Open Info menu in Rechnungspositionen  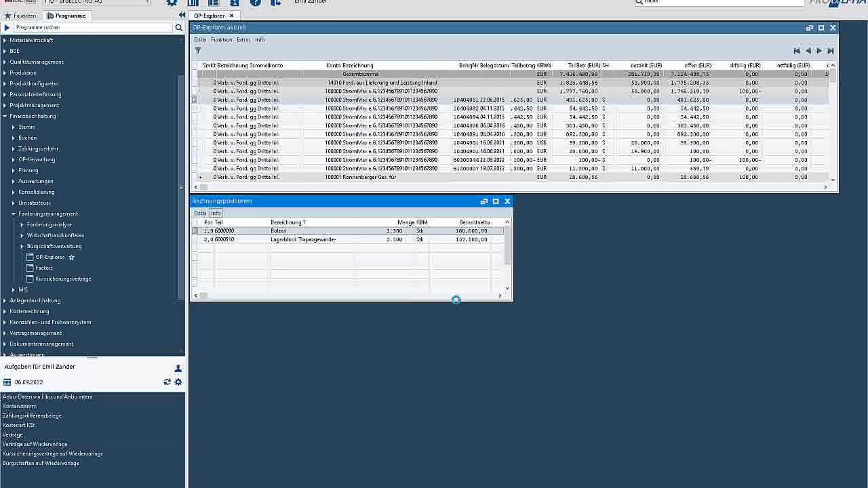216,213
